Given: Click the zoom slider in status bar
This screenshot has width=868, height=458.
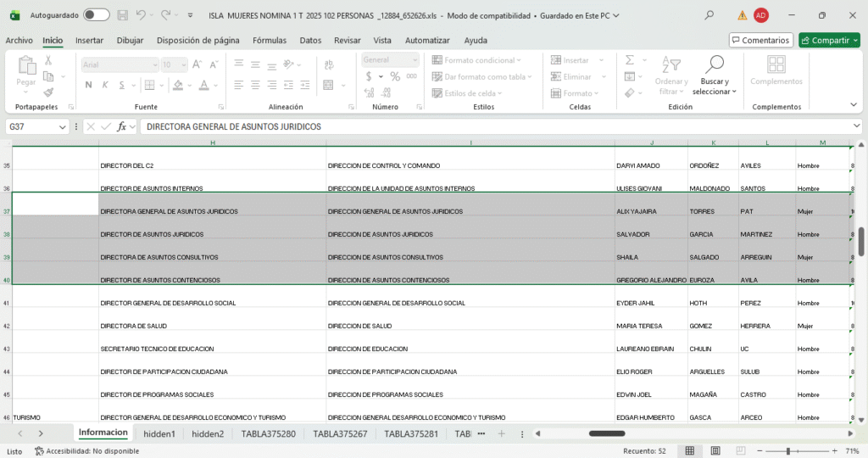Looking at the screenshot, I should pyautogui.click(x=787, y=451).
